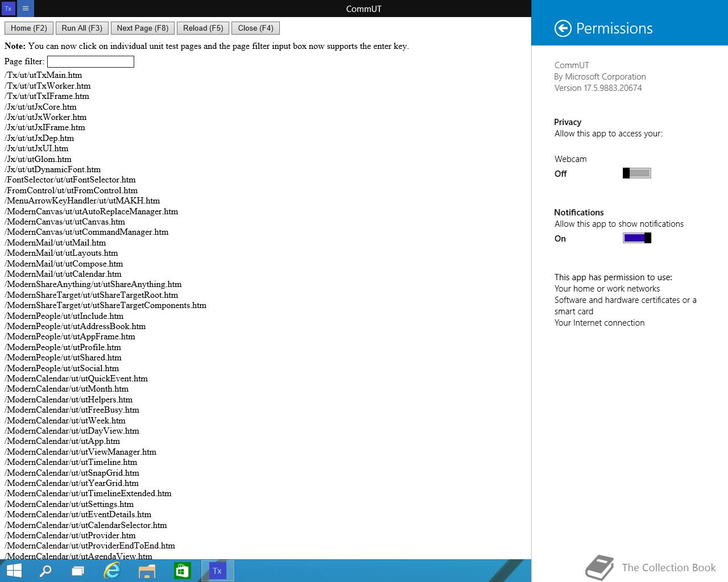Image resolution: width=728 pixels, height=582 pixels.
Task: Open utQuickEvent.htm calendar test page
Action: click(76, 379)
